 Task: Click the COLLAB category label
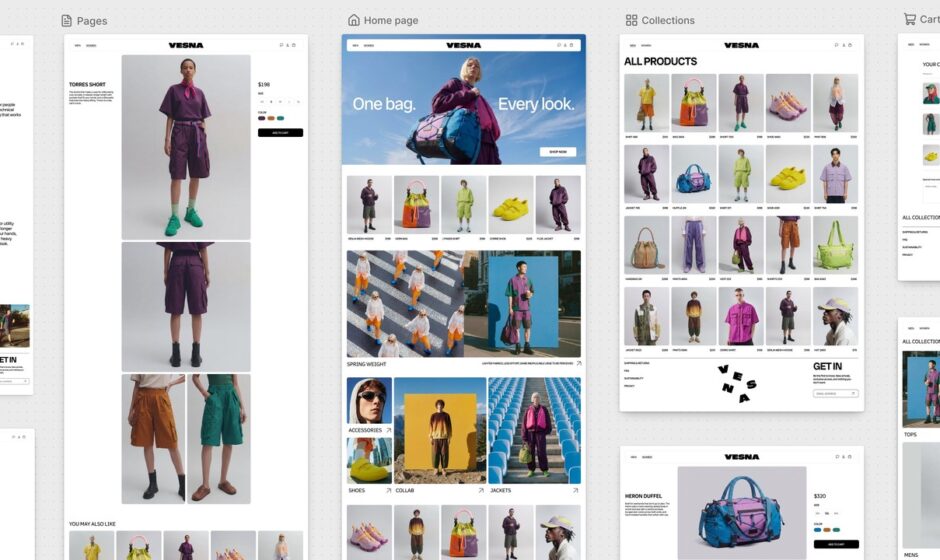click(x=405, y=490)
